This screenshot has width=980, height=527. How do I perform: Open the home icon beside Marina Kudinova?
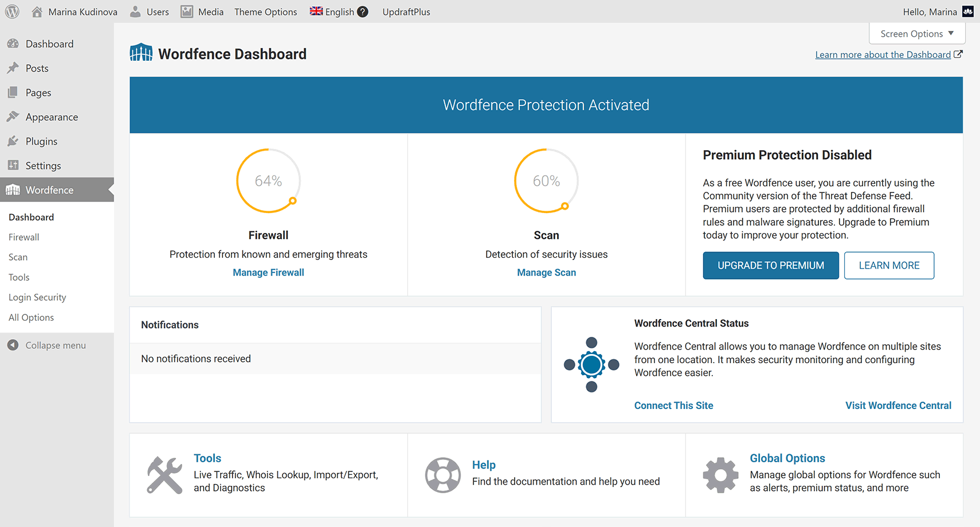tap(37, 11)
